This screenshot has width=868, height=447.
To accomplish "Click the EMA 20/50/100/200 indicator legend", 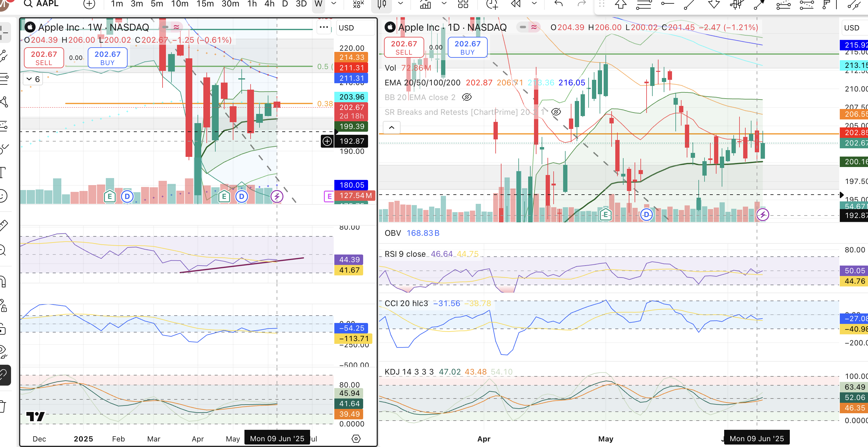I will pyautogui.click(x=423, y=83).
